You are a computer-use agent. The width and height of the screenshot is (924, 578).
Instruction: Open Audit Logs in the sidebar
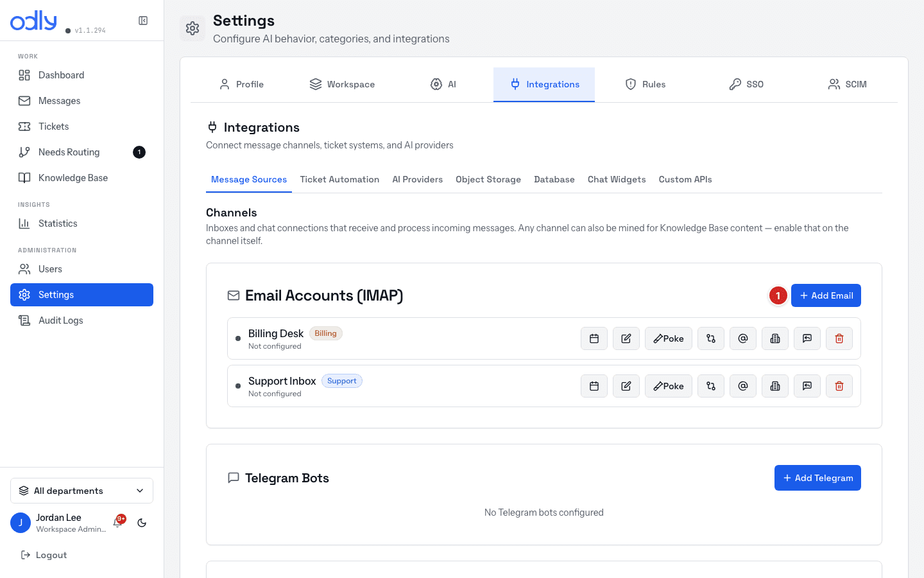(81, 320)
